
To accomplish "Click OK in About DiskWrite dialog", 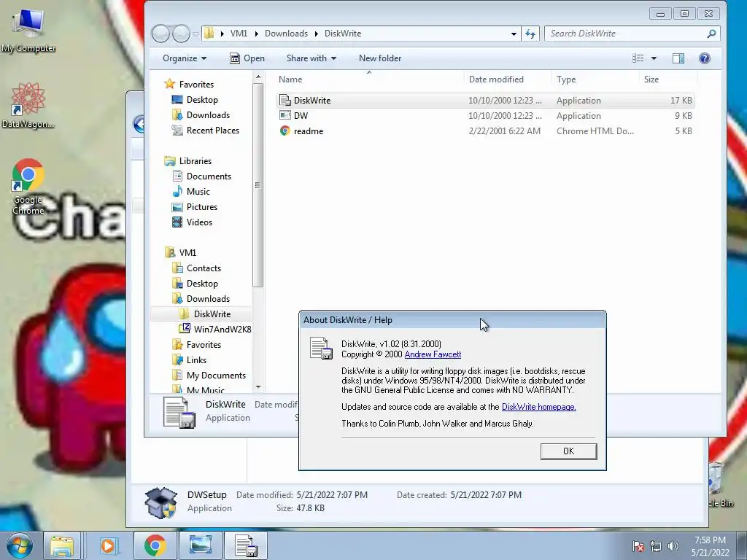I will coord(568,451).
